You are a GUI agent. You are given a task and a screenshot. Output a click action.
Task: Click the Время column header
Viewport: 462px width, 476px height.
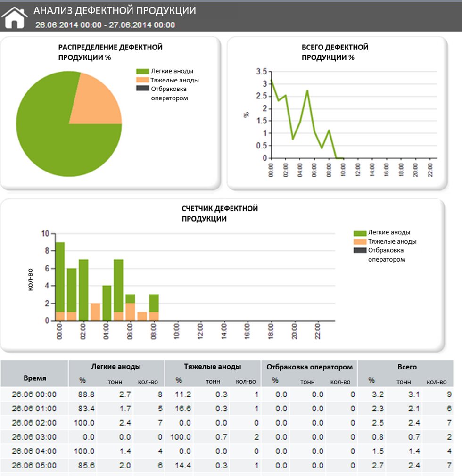(x=35, y=378)
